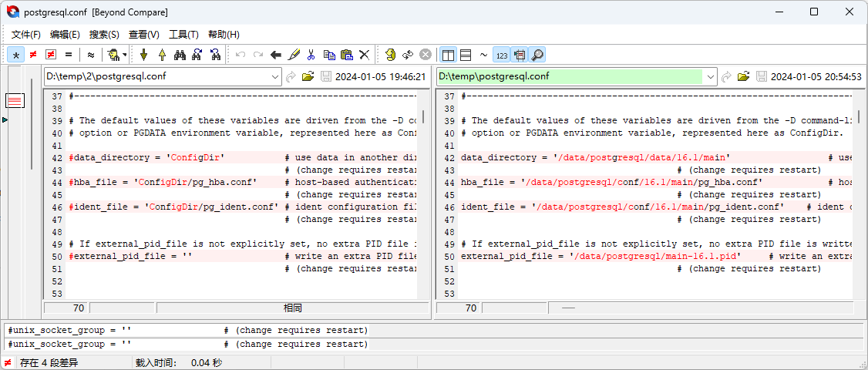
Task: Click the Cut scissors icon
Action: 311,55
